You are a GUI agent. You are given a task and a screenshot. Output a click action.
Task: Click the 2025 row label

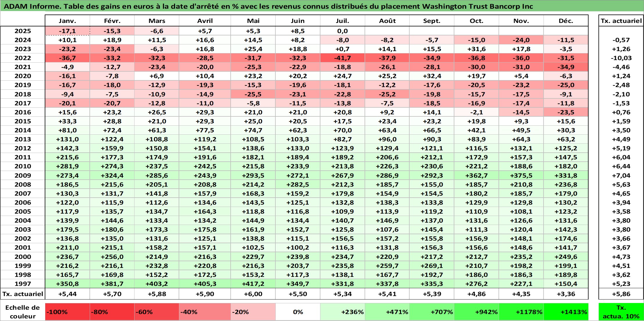coord(23,31)
